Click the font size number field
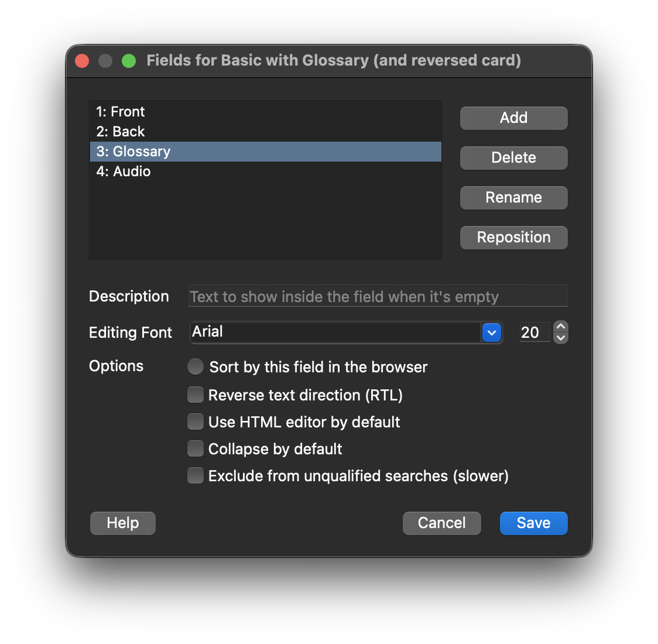The height and width of the screenshot is (644, 658). (x=534, y=333)
